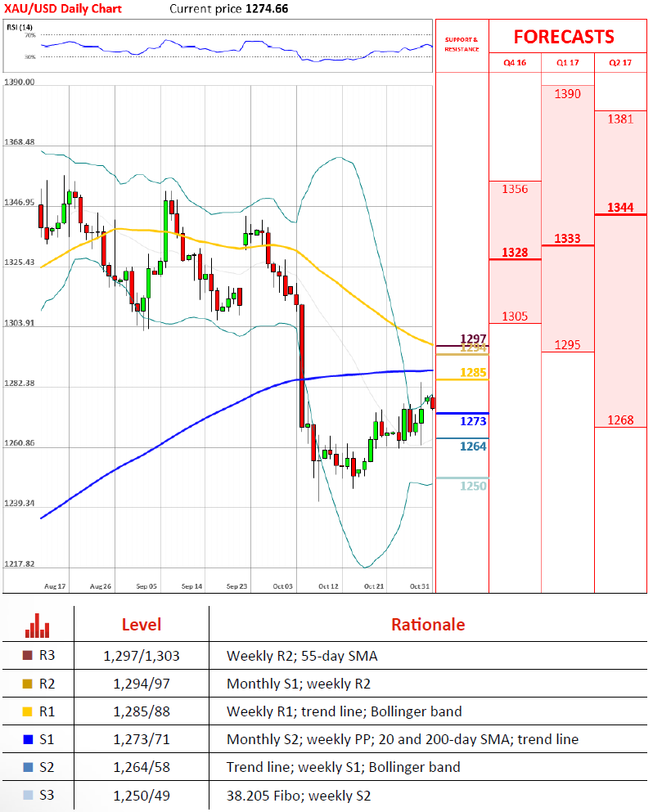The image size is (653, 812).
Task: Click the 1264 support level label
Action: [473, 446]
